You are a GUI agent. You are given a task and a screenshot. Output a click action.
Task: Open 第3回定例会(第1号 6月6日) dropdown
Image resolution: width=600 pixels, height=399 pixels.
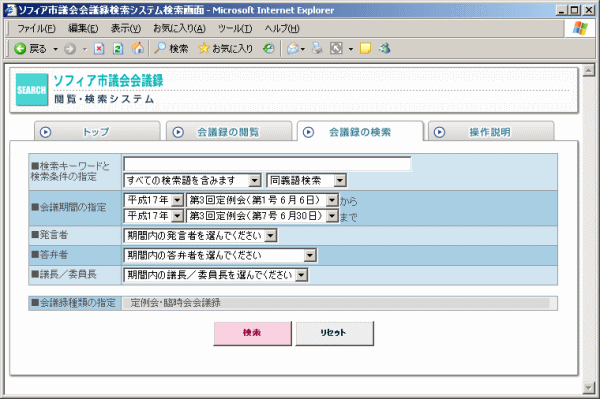(332, 200)
